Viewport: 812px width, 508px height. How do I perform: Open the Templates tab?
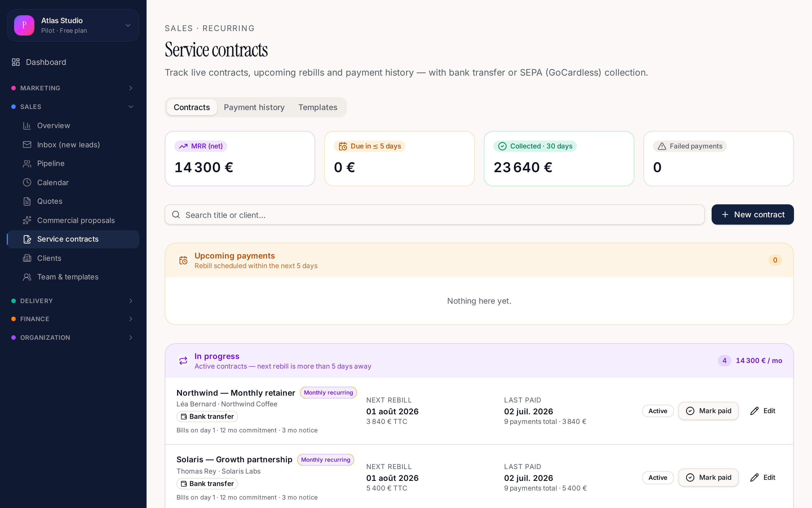click(x=318, y=107)
